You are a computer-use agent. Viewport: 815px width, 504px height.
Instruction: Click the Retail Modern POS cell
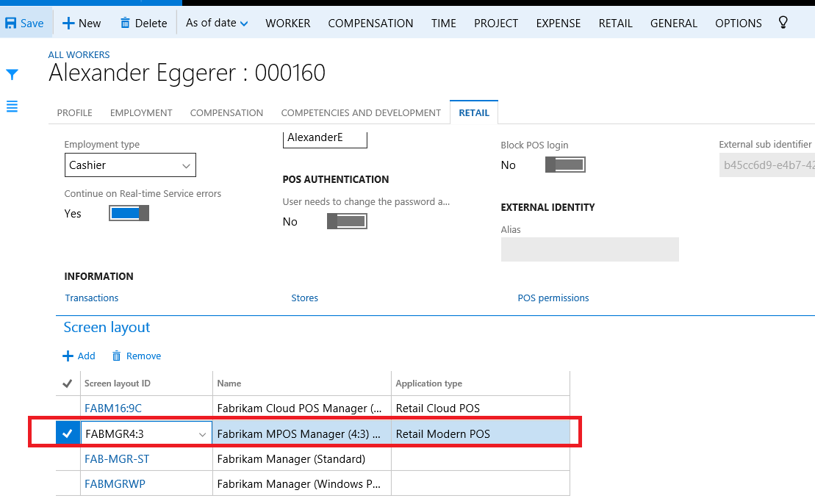(481, 434)
